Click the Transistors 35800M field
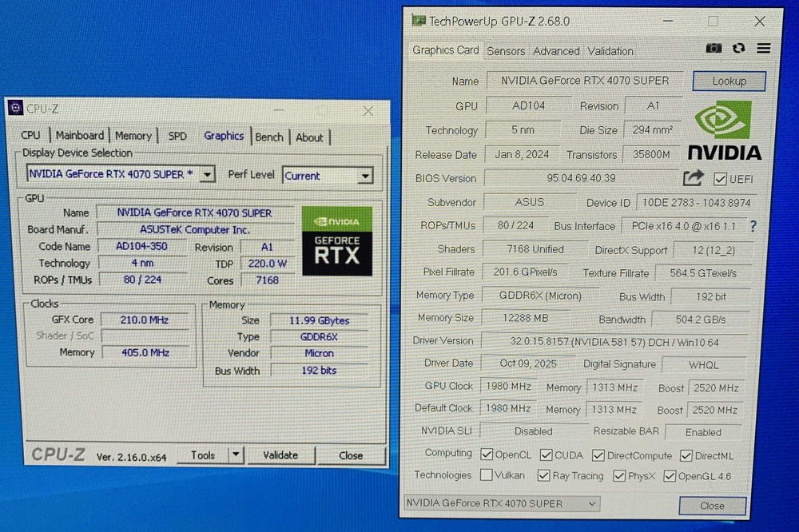 coord(650,154)
